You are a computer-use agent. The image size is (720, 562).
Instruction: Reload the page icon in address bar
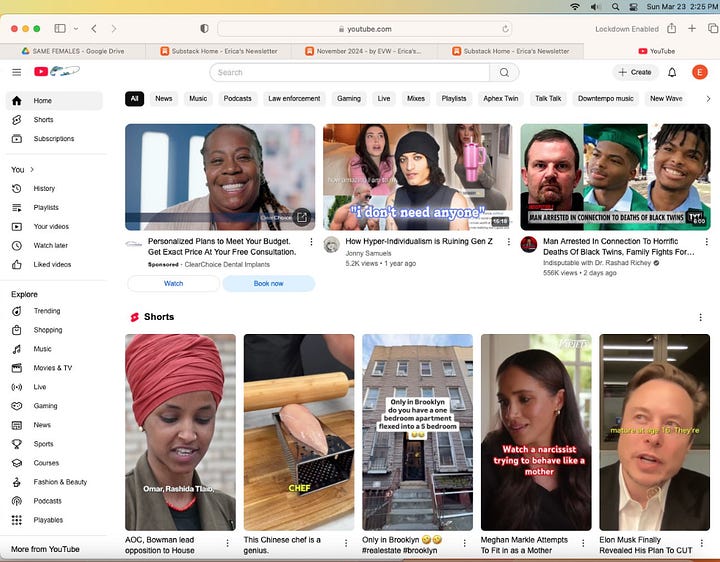[506, 29]
